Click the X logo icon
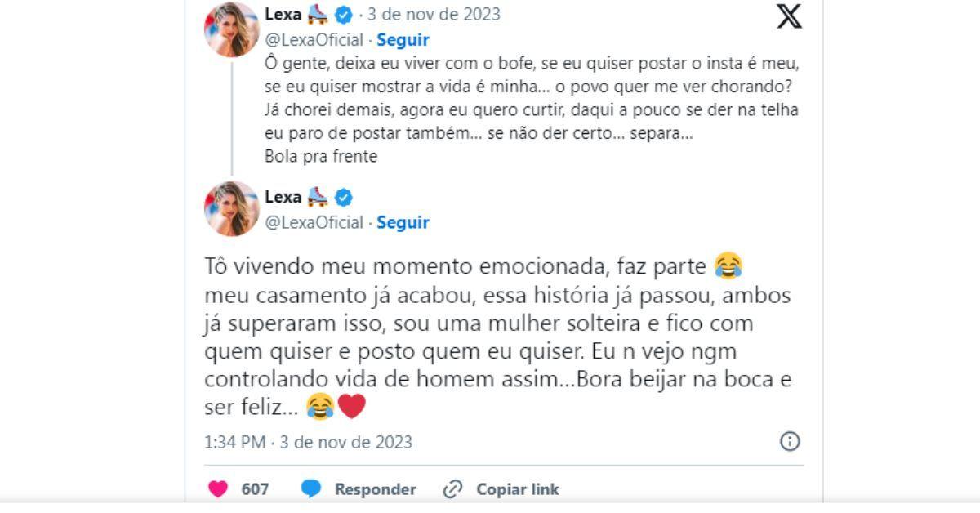This screenshot has height=513, width=980. point(789,16)
